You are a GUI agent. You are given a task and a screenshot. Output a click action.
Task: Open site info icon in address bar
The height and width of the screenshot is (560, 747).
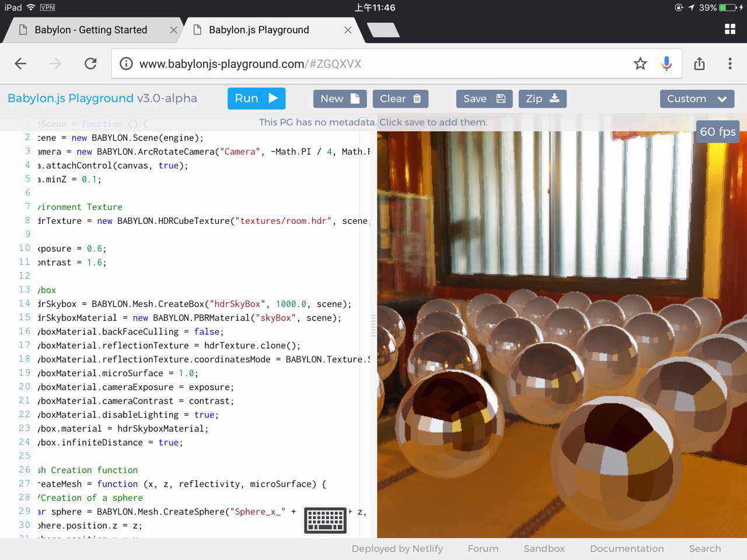point(126,64)
